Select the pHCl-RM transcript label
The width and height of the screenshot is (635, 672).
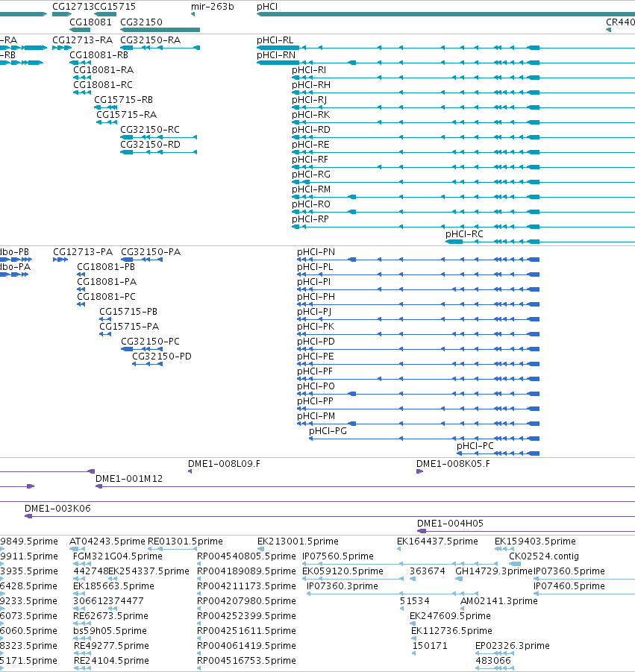pyautogui.click(x=311, y=189)
